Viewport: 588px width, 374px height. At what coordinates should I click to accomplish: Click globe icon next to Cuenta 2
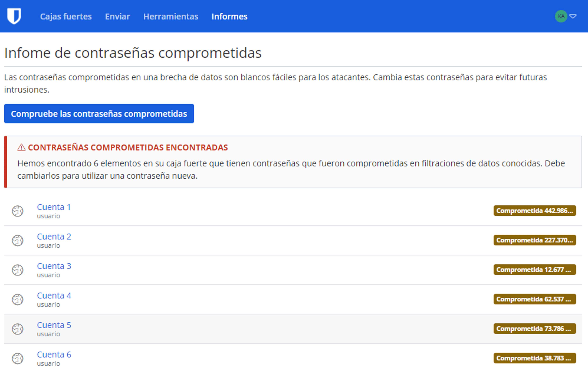17,241
